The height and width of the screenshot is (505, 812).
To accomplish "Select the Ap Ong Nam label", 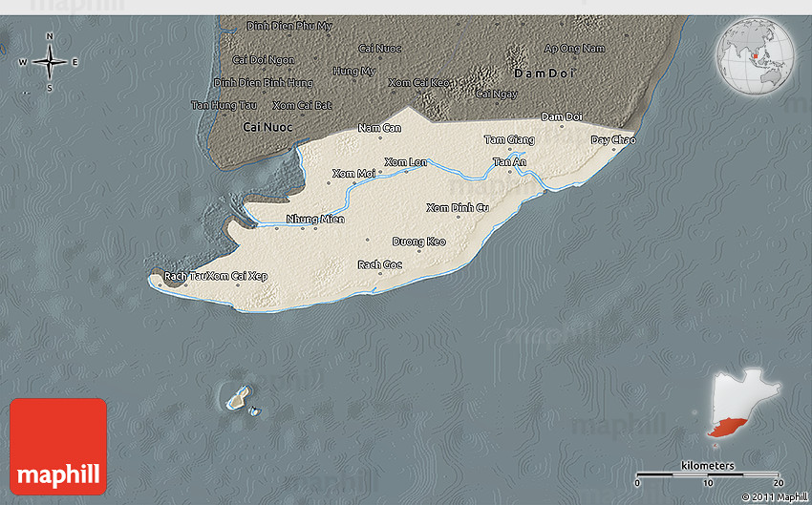I will pyautogui.click(x=574, y=48).
